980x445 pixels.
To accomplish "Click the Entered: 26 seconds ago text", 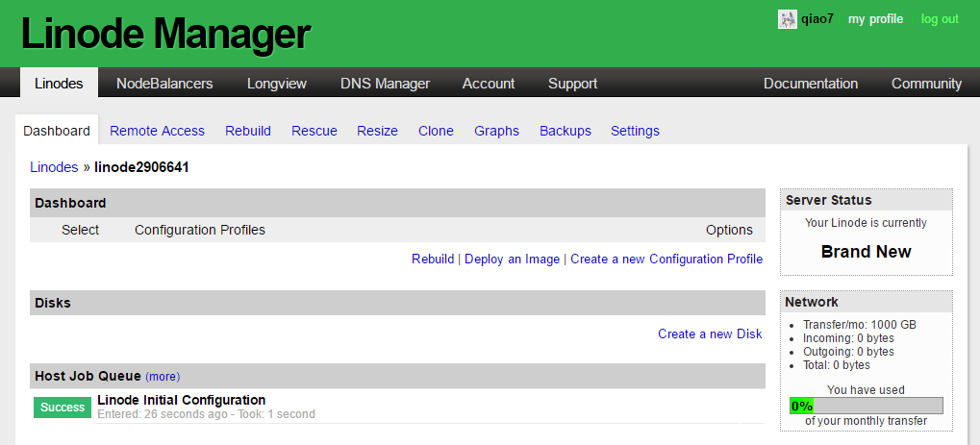I will (x=163, y=414).
